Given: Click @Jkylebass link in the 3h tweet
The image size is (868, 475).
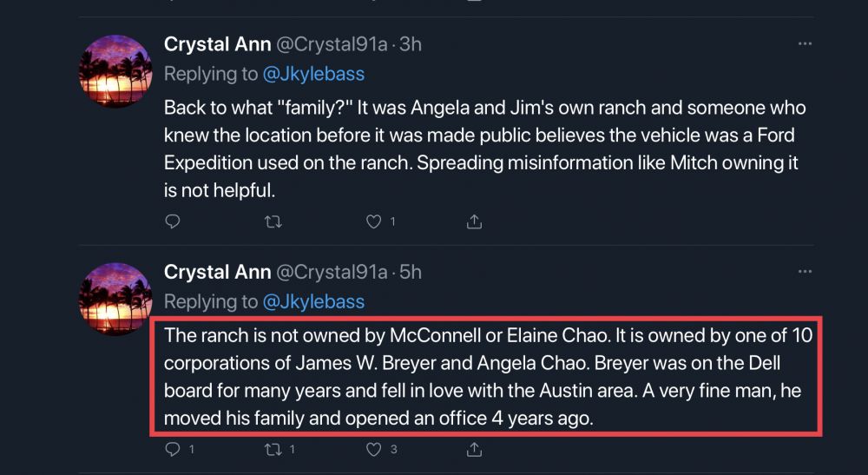Looking at the screenshot, I should (313, 74).
